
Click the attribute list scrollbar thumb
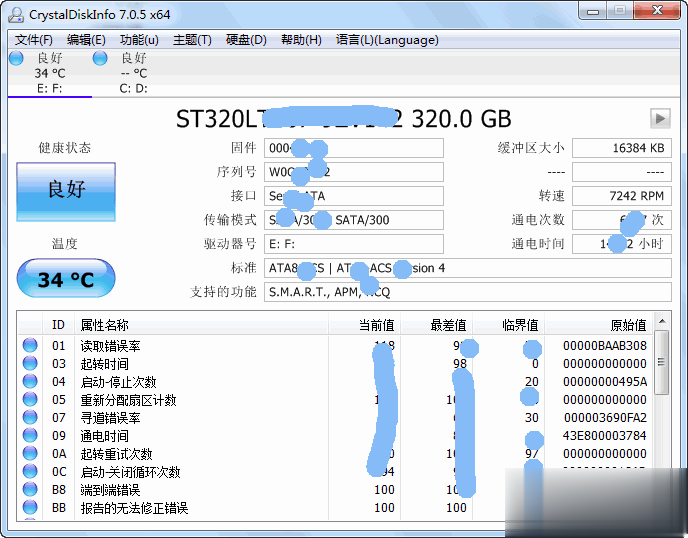[x=662, y=362]
